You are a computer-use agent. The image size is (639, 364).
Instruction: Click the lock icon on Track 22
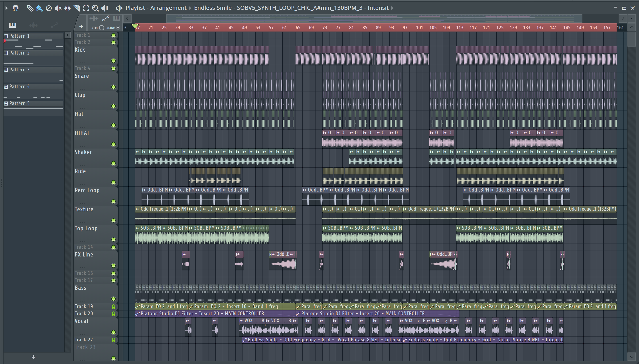tap(113, 340)
